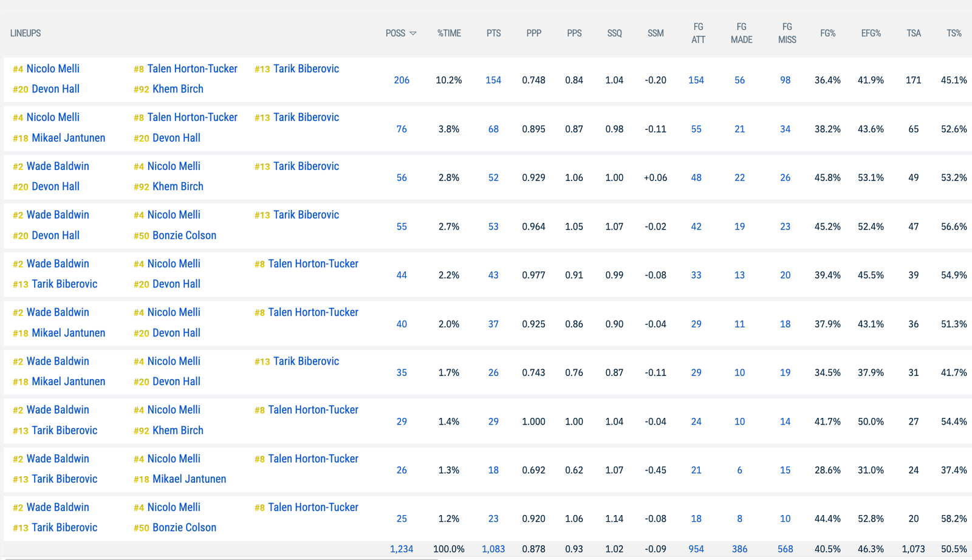
Task: Open PTS value 53 link
Action: click(493, 227)
